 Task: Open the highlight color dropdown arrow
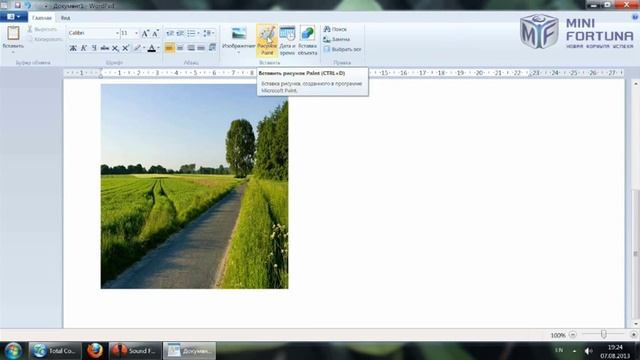[144, 48]
